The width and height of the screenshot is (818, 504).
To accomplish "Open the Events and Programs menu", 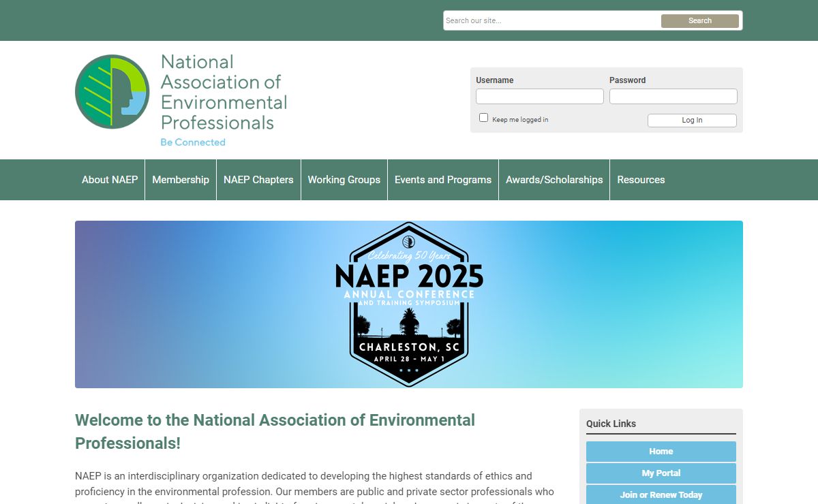I will coord(443,180).
